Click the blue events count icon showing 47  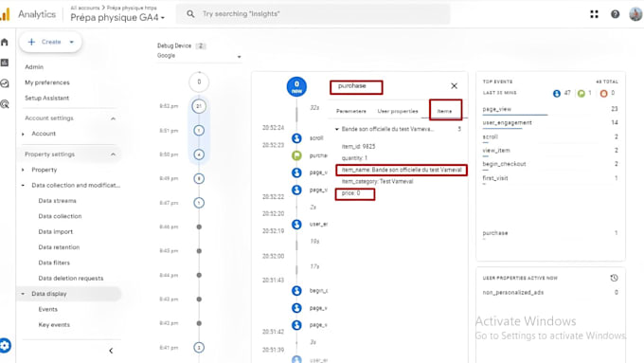click(x=557, y=93)
